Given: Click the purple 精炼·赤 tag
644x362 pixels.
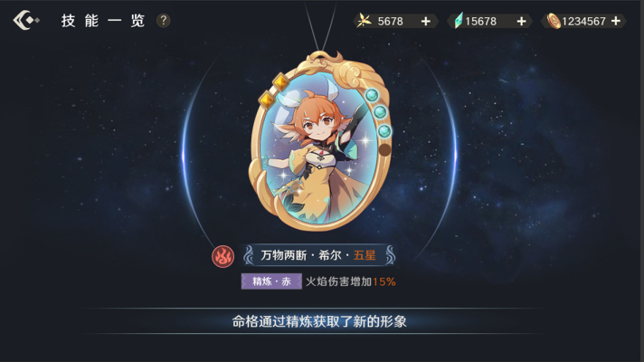Looking at the screenshot, I should tap(271, 281).
